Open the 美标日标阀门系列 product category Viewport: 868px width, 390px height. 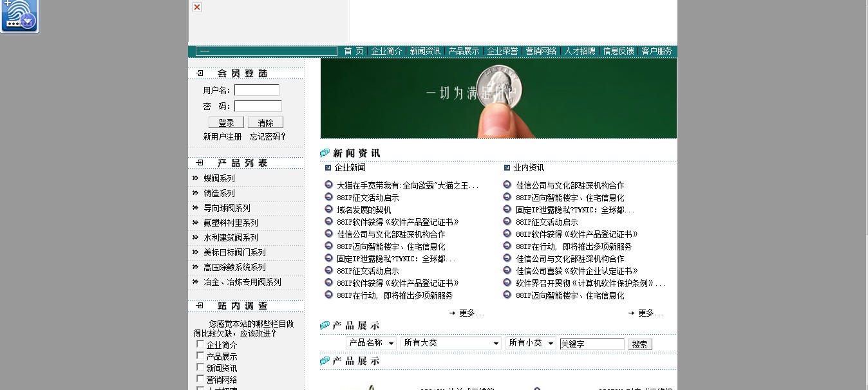pos(235,252)
